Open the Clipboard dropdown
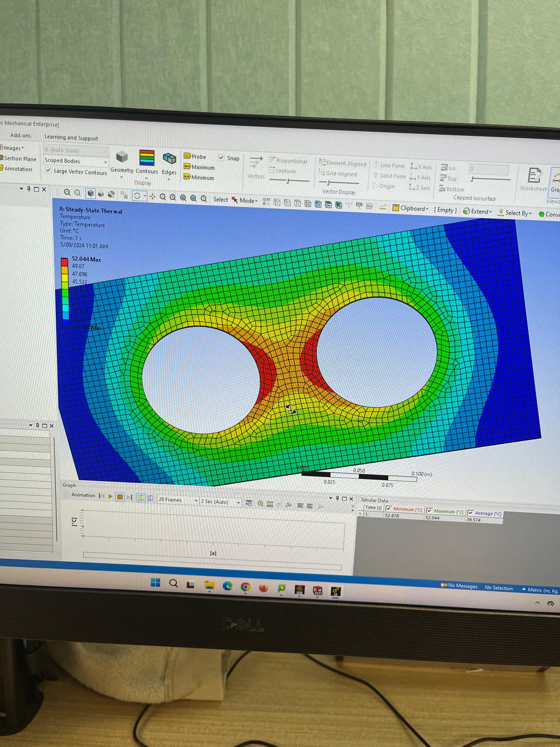 click(411, 208)
